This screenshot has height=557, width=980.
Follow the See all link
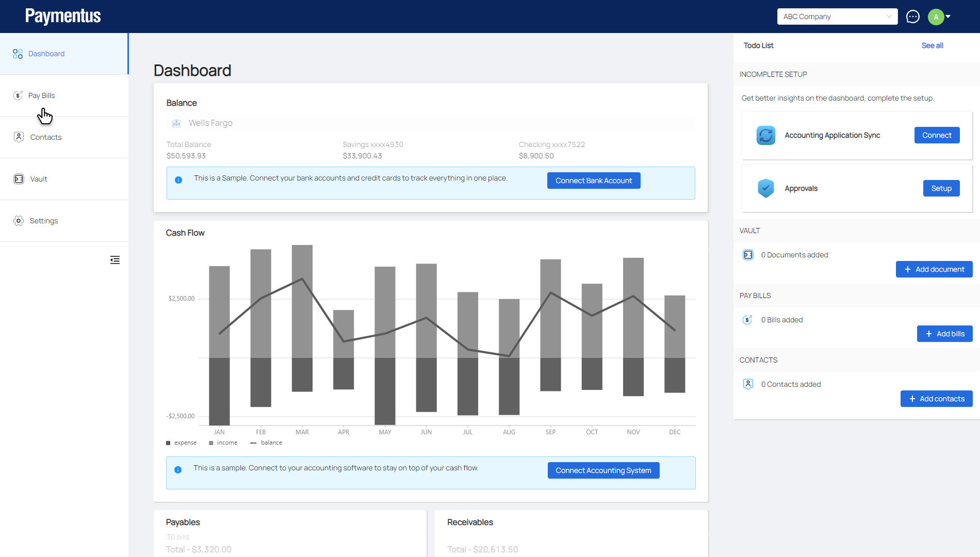[932, 45]
